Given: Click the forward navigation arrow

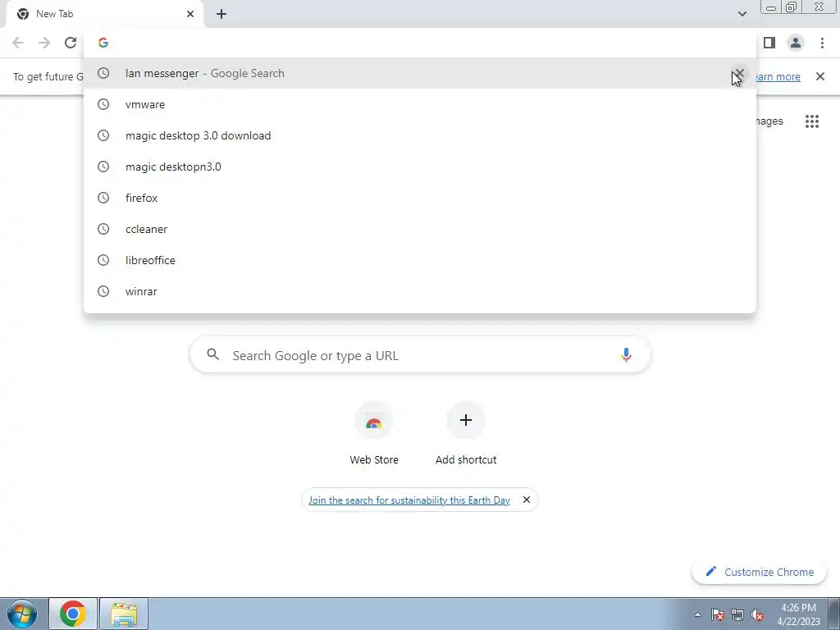Looking at the screenshot, I should [x=44, y=43].
